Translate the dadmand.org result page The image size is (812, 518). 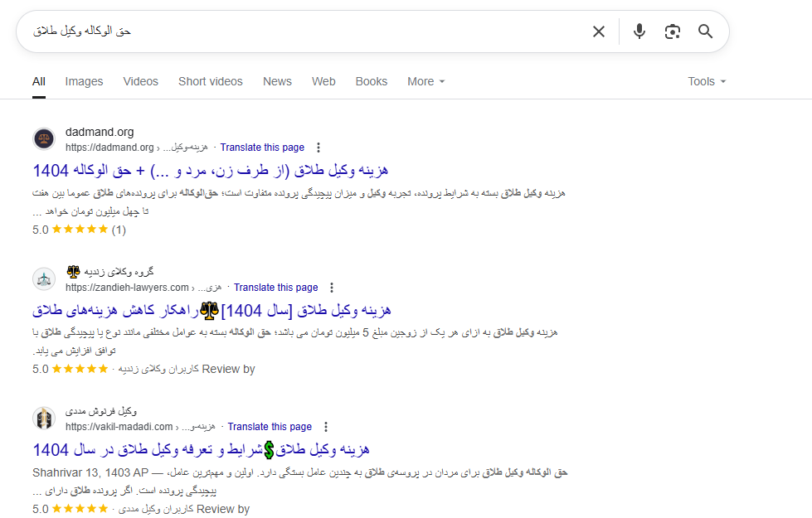point(263,148)
